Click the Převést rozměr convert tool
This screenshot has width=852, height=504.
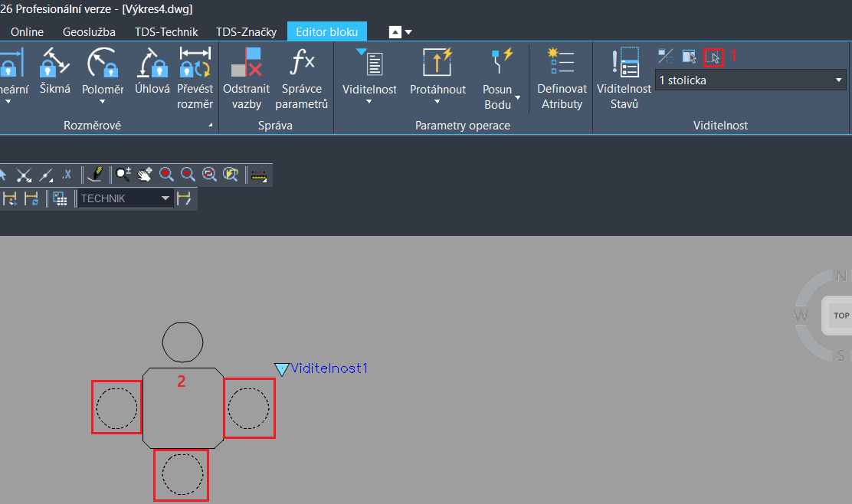tap(195, 63)
